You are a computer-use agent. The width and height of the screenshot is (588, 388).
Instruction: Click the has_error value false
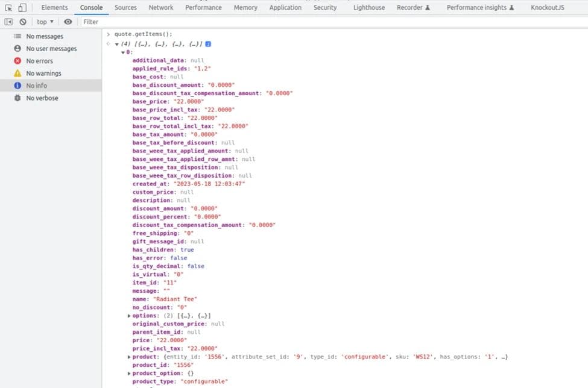(x=179, y=258)
